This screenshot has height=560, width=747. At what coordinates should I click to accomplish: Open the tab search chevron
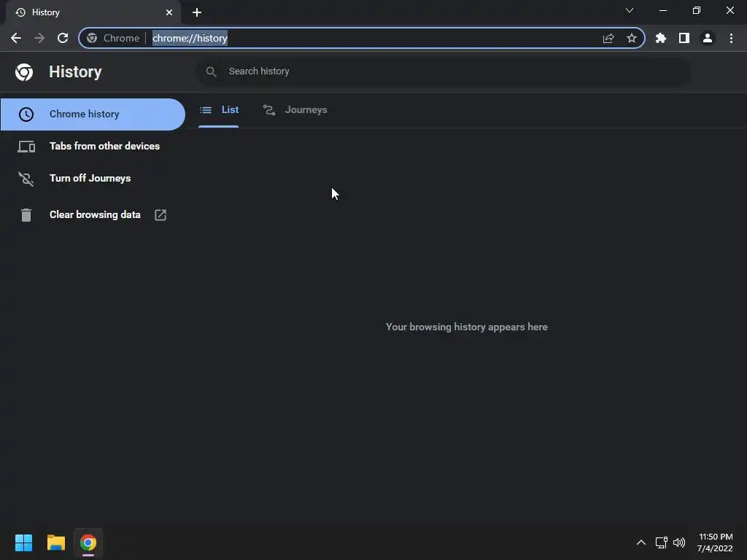[630, 10]
